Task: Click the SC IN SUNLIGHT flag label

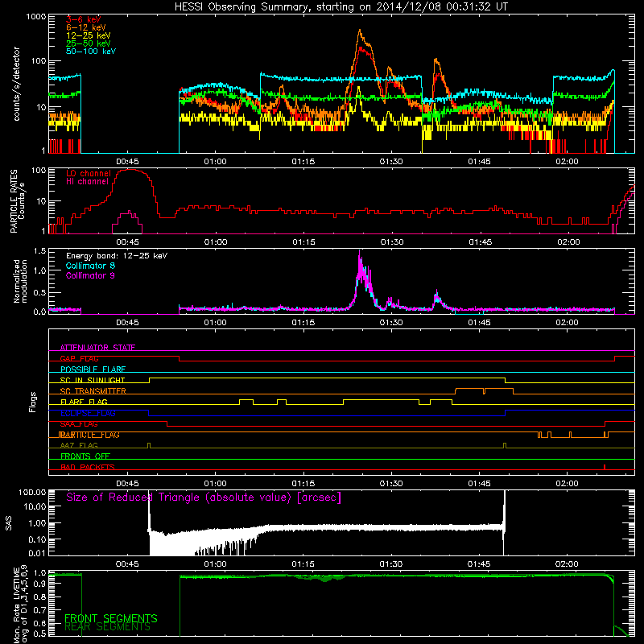Action: (93, 380)
